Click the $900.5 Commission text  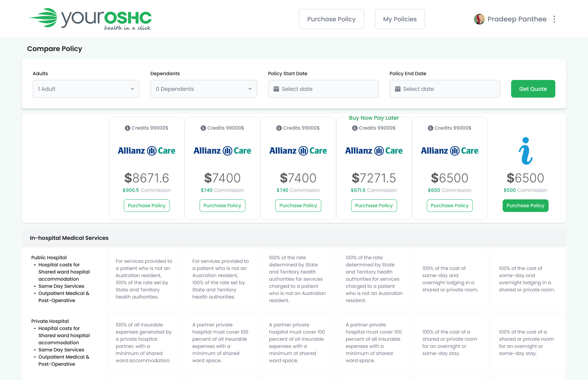point(147,190)
